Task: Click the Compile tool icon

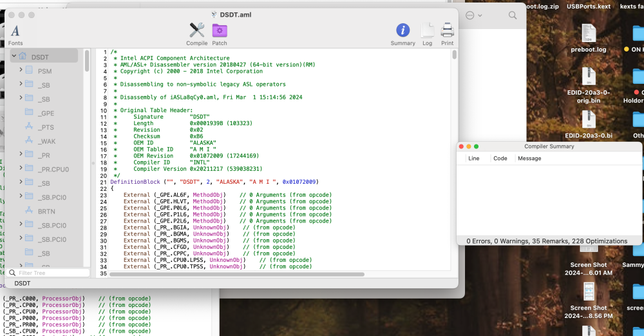Action: (x=196, y=30)
